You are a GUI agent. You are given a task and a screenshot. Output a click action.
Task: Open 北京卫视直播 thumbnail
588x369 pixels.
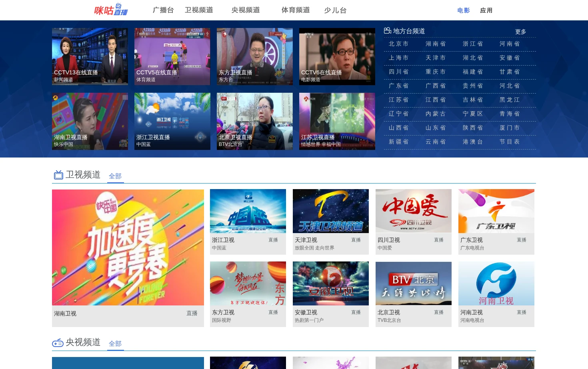coord(255,122)
